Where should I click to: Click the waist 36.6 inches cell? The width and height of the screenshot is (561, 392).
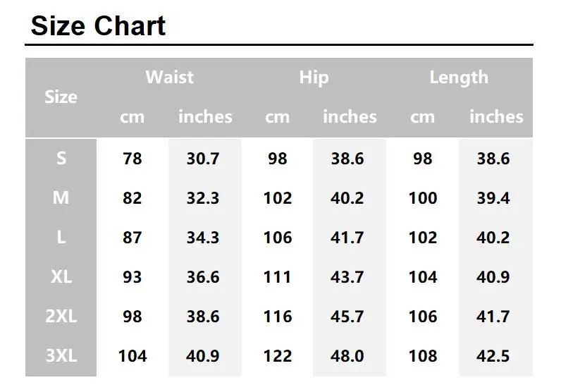point(203,277)
